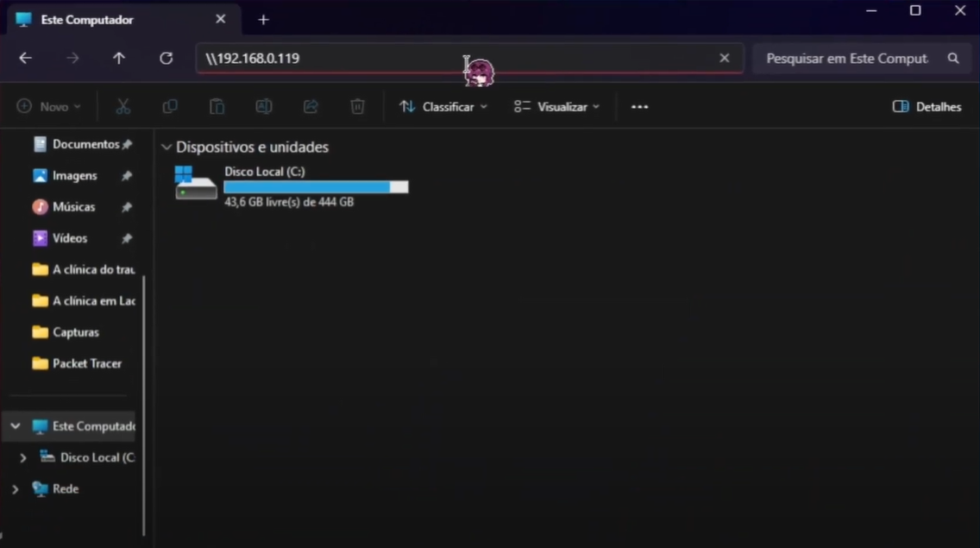Toggle the Detalhes pane
The width and height of the screenshot is (980, 548).
[927, 107]
